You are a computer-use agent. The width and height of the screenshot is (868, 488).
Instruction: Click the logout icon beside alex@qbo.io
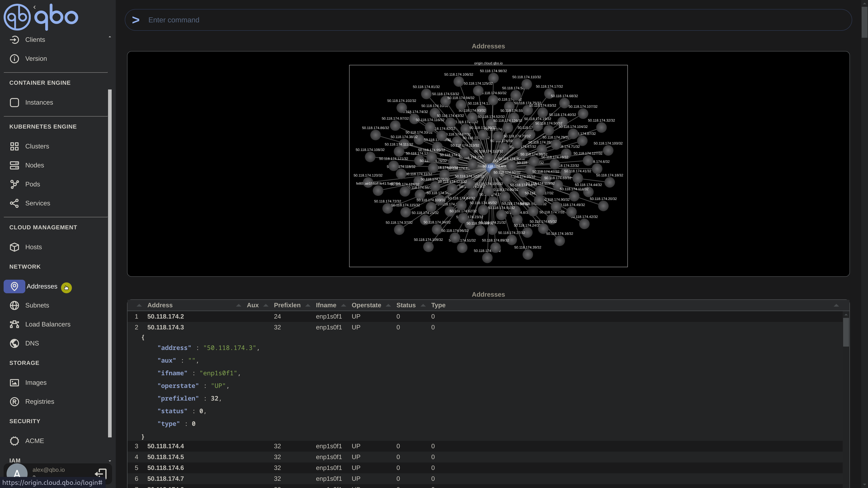tap(100, 474)
